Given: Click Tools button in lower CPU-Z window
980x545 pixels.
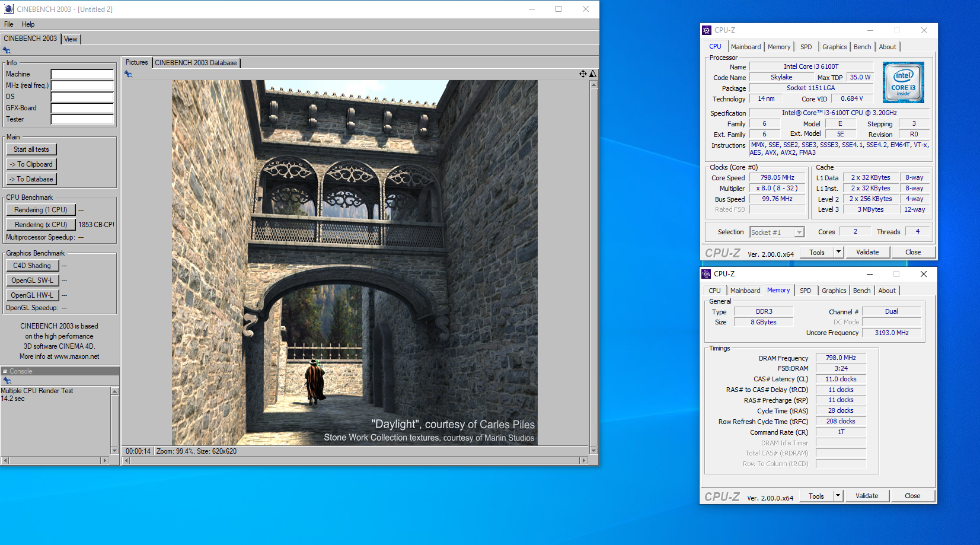Looking at the screenshot, I should [x=816, y=496].
